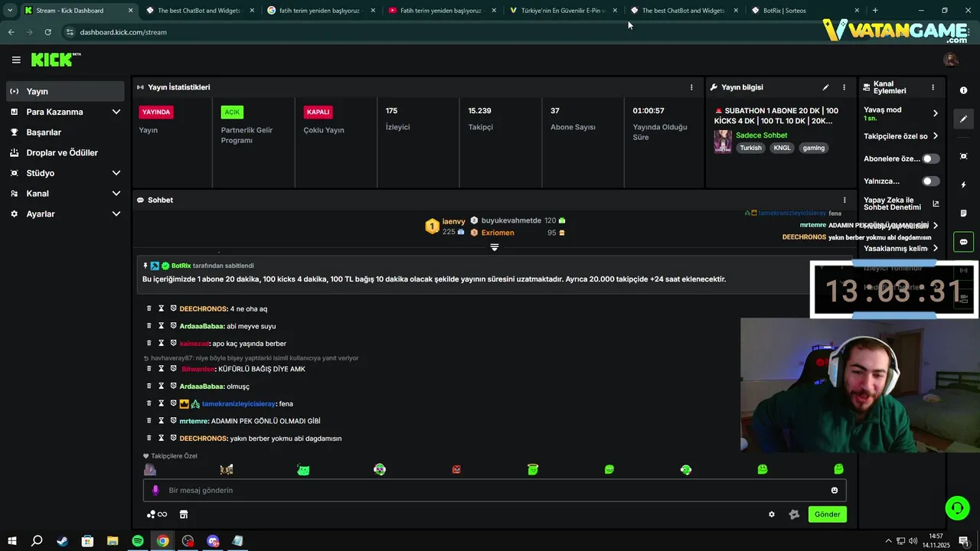Click into 'Bir mesaj gönderin' message field

[x=495, y=491]
